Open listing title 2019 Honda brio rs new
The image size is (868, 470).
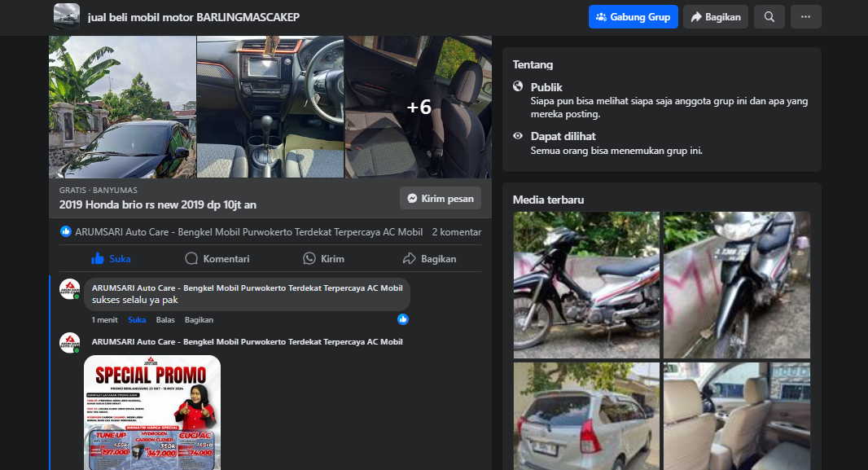tap(158, 204)
